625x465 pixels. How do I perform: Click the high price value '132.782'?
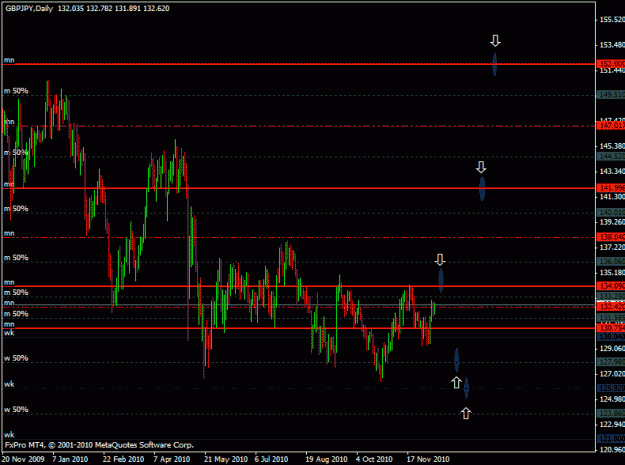click(99, 8)
